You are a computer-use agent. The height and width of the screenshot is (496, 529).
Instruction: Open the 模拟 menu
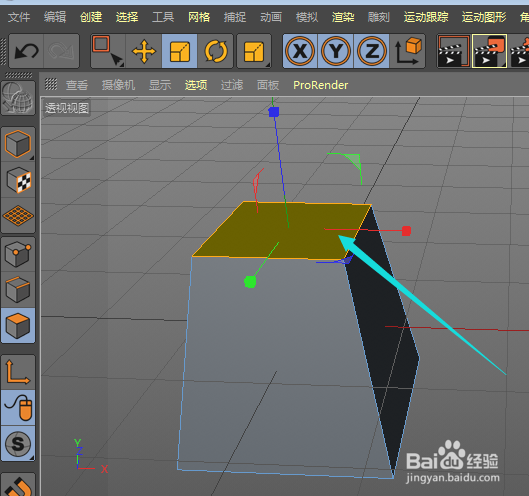[x=307, y=17]
